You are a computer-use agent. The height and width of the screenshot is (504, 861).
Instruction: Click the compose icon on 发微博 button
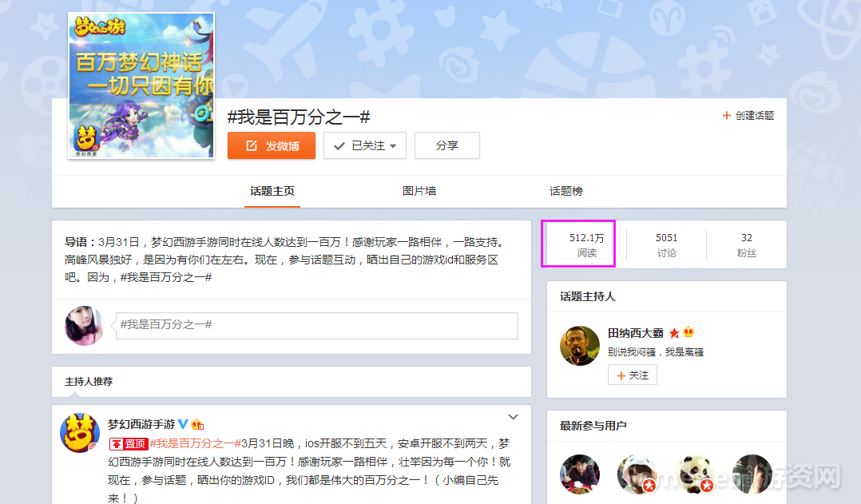coord(252,145)
